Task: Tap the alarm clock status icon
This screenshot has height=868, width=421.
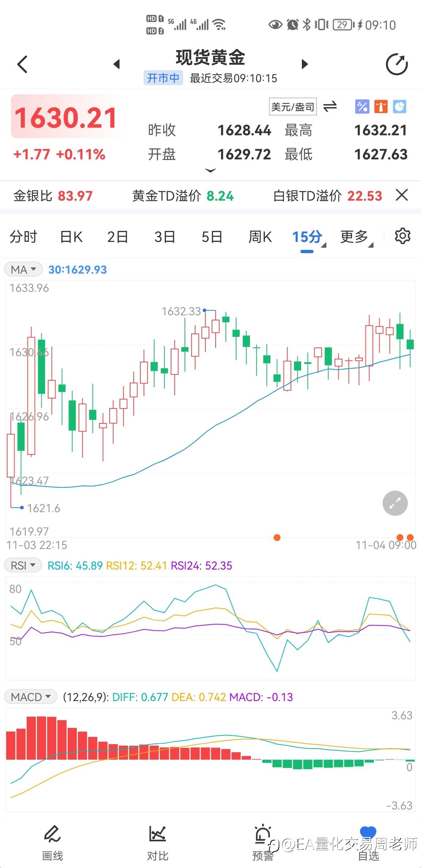Action: click(x=292, y=24)
